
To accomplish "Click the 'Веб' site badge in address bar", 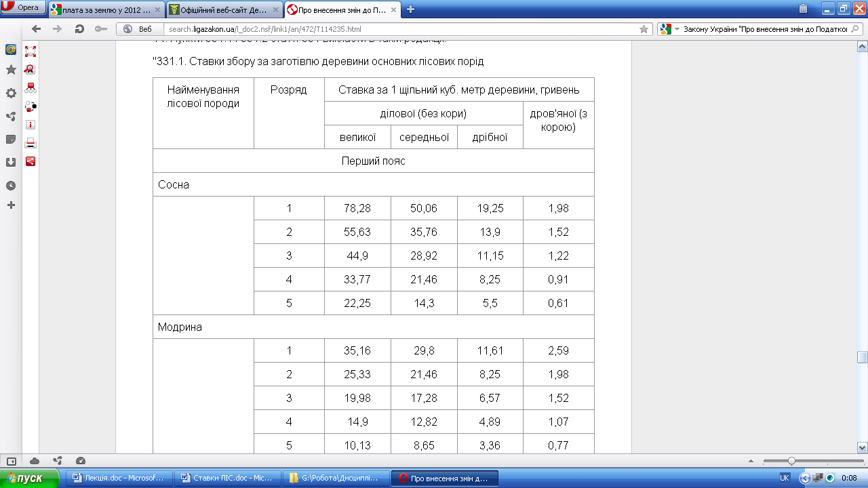I will (140, 29).
